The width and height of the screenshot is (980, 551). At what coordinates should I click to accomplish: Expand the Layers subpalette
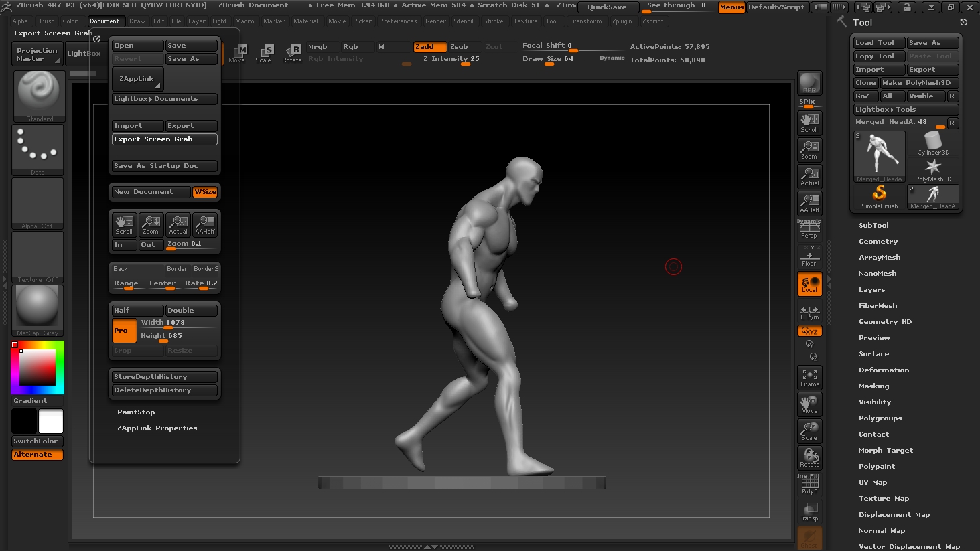pos(871,290)
